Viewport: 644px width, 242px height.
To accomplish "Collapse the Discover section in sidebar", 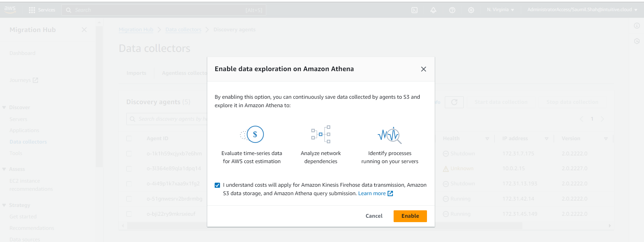I will 4,108.
